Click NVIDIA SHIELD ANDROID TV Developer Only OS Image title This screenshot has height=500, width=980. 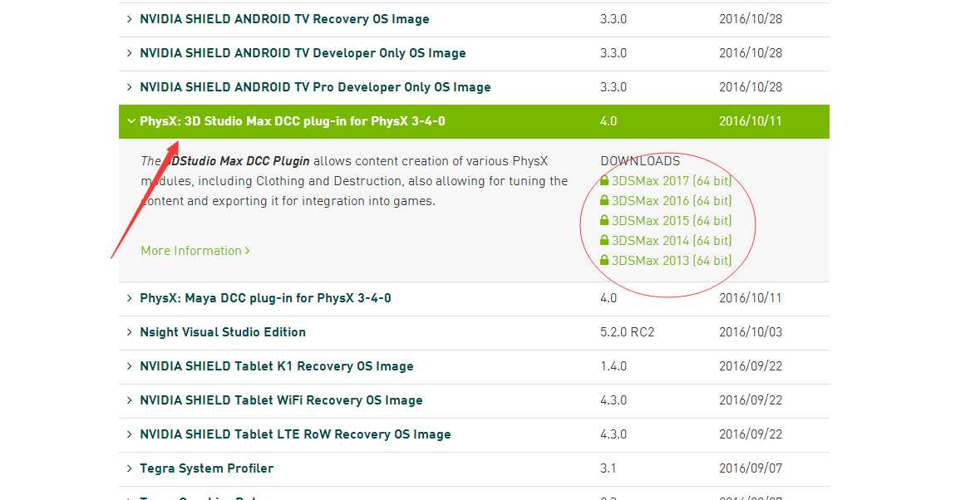click(x=303, y=53)
